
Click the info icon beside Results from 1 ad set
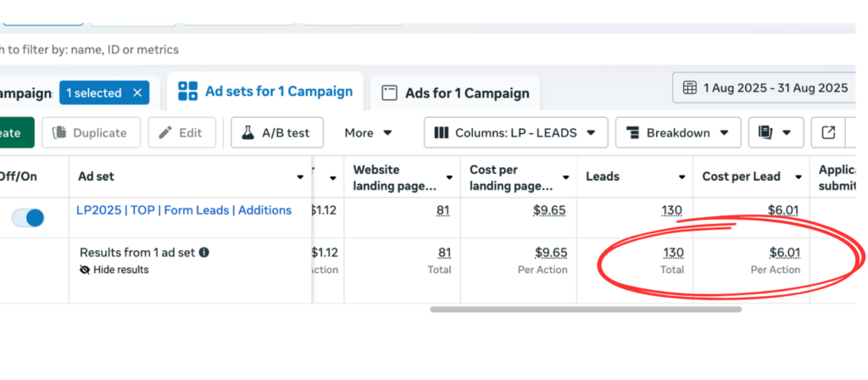click(204, 252)
